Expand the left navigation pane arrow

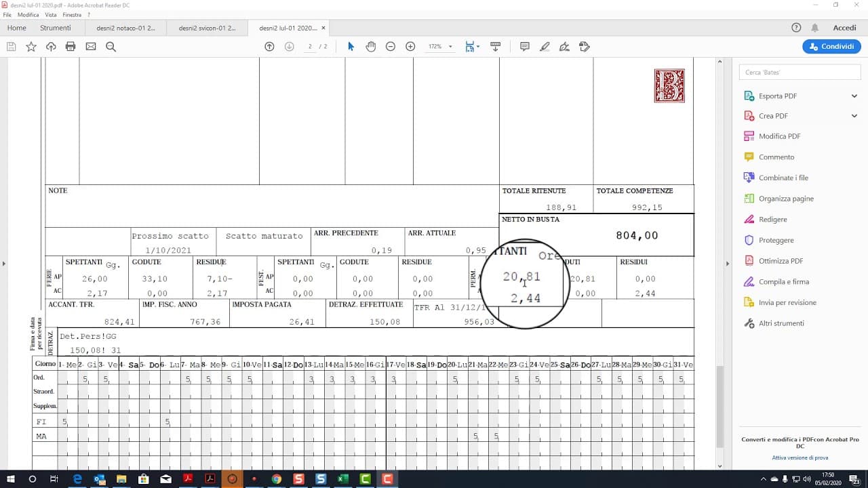pos(4,264)
